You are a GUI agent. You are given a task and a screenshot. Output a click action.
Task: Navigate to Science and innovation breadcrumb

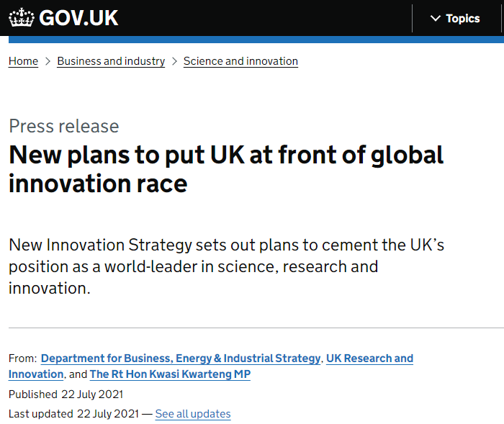pyautogui.click(x=240, y=61)
